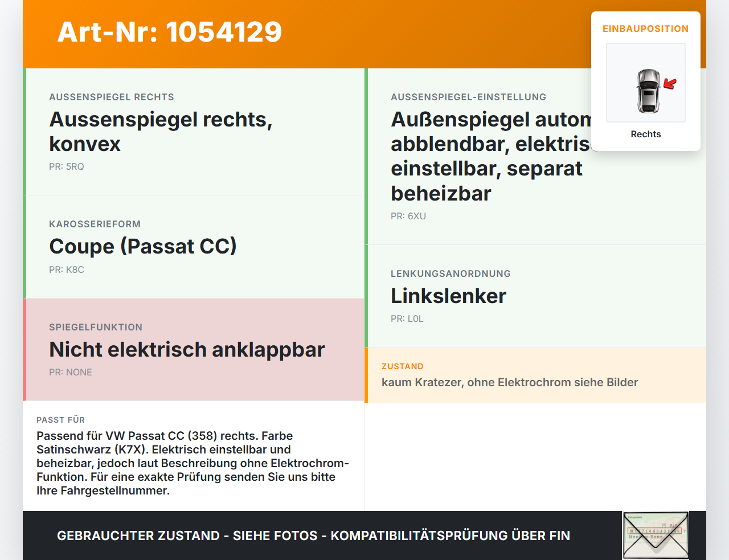Click the PR: NONE code

coord(71,373)
